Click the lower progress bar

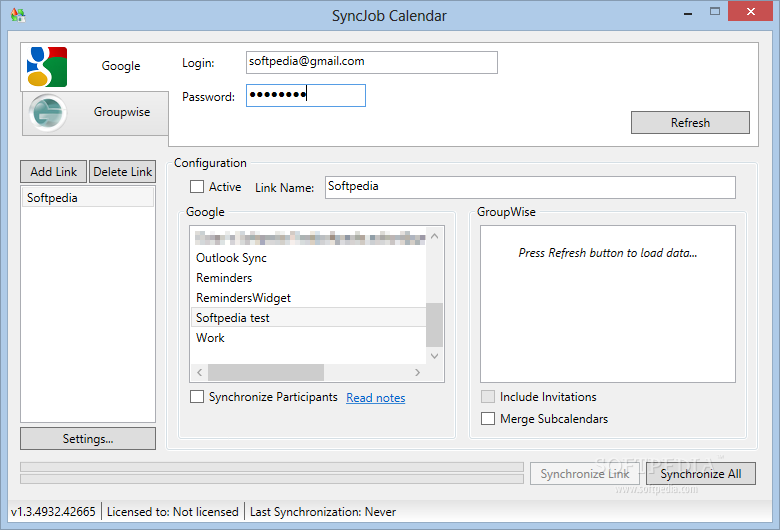pos(272,479)
